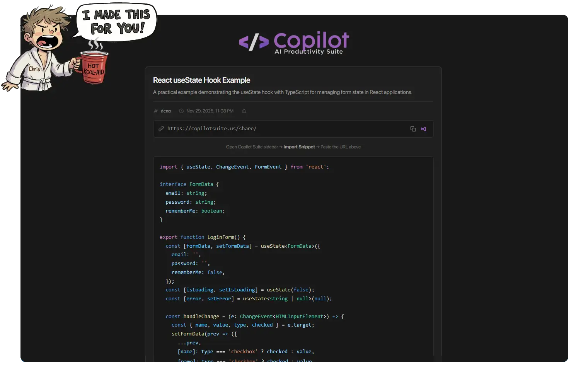Click the Copilot code-brackets logo

click(x=254, y=42)
